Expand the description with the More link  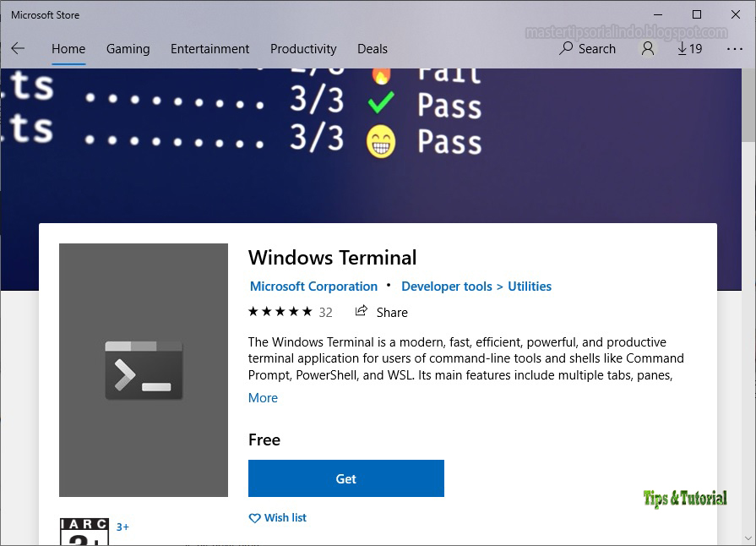[263, 397]
